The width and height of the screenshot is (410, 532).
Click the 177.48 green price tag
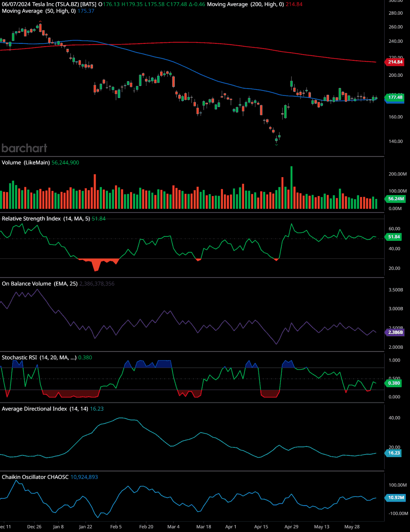(395, 97)
